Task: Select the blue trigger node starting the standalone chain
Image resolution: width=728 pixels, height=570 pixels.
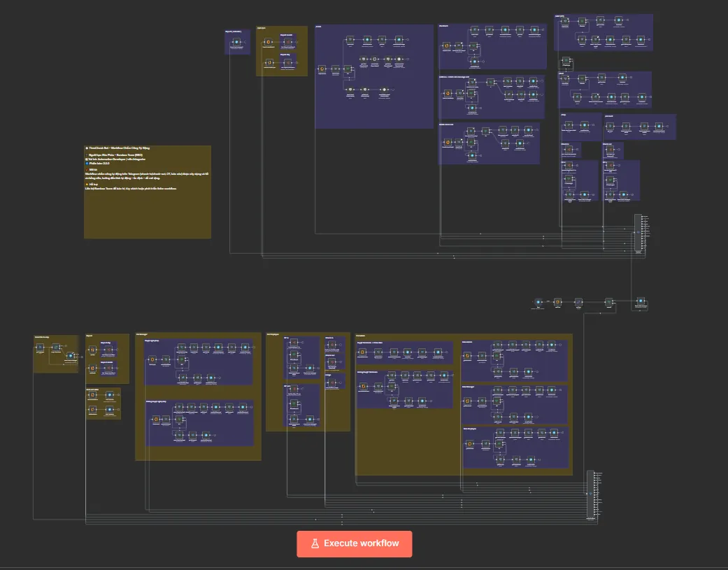Action: tap(538, 302)
